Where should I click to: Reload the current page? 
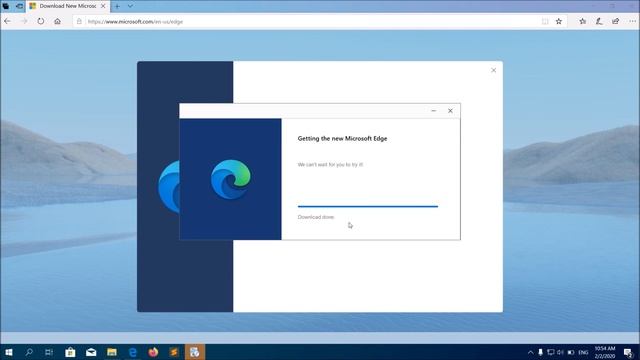click(41, 21)
